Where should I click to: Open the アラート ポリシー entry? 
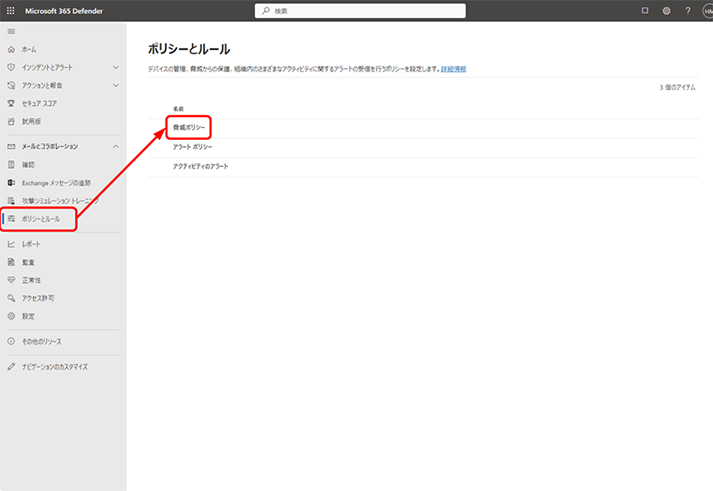coord(192,147)
